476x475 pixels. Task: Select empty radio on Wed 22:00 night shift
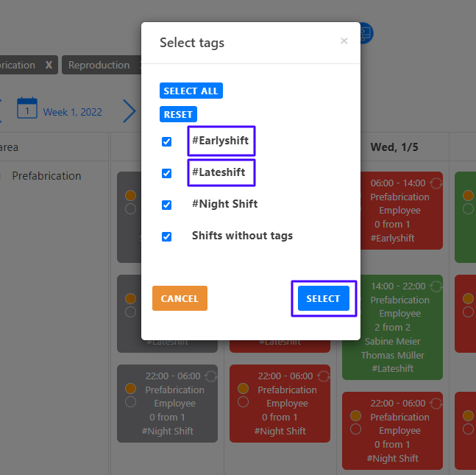point(355,429)
